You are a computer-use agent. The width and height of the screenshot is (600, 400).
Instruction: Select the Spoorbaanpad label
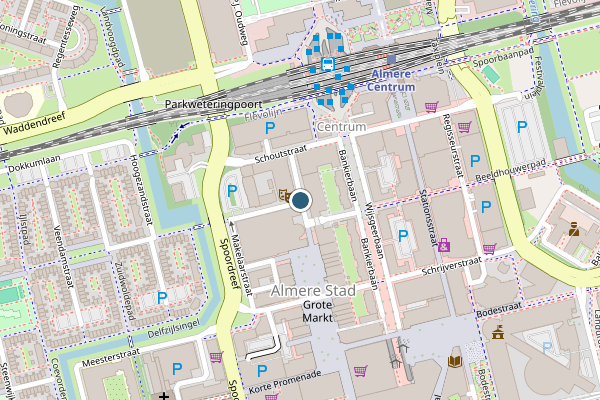[503, 57]
